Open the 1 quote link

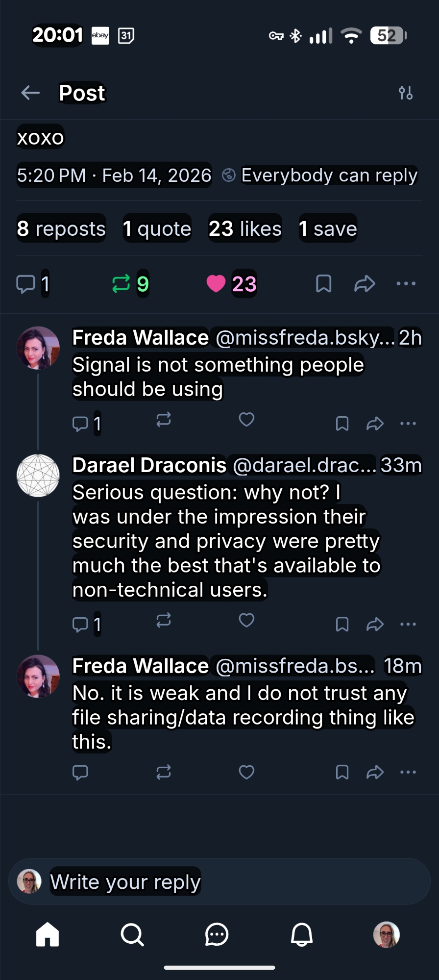pos(157,229)
